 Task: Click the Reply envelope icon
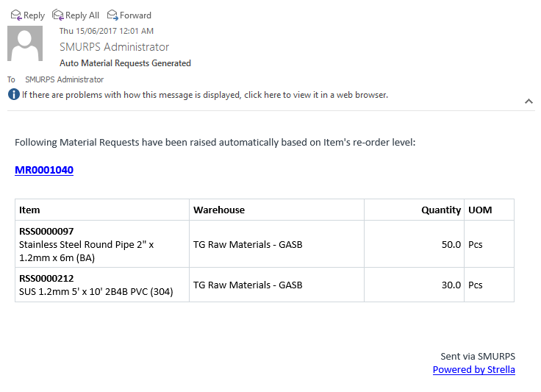[16, 15]
